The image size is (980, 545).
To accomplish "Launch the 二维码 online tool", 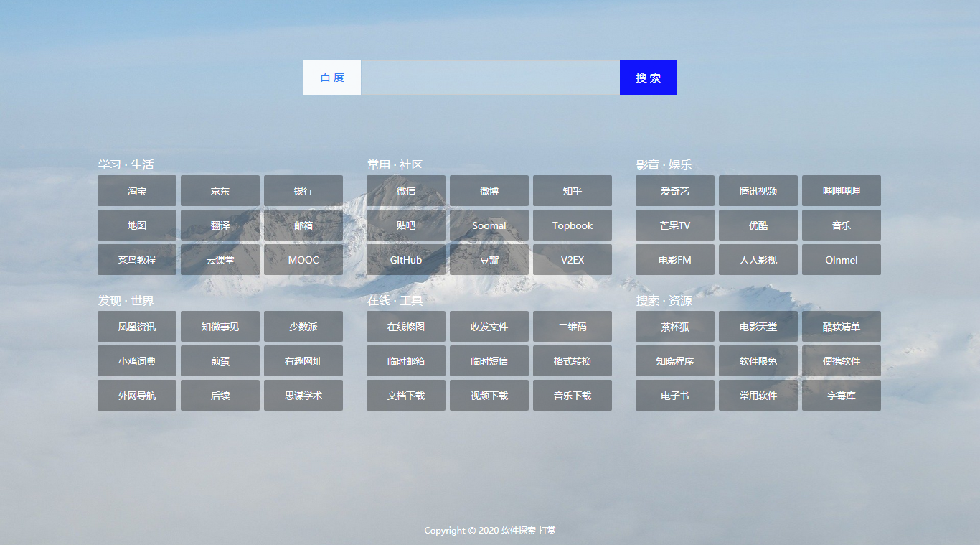I will [x=573, y=327].
